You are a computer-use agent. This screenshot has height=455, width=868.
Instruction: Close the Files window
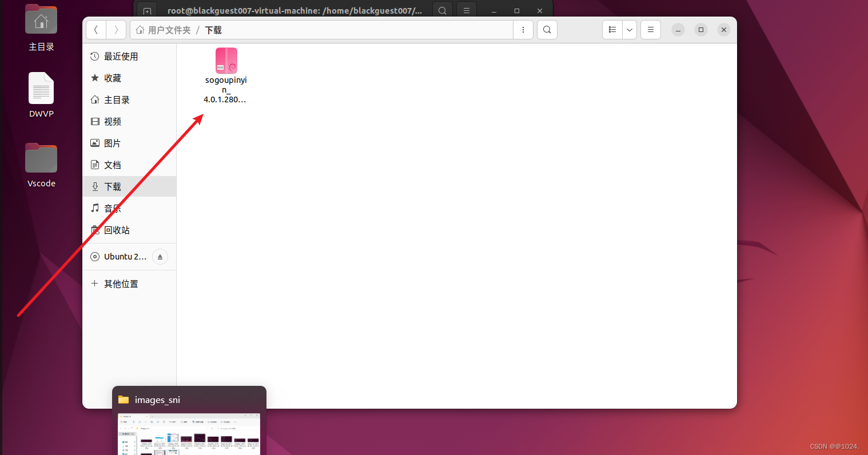[724, 30]
